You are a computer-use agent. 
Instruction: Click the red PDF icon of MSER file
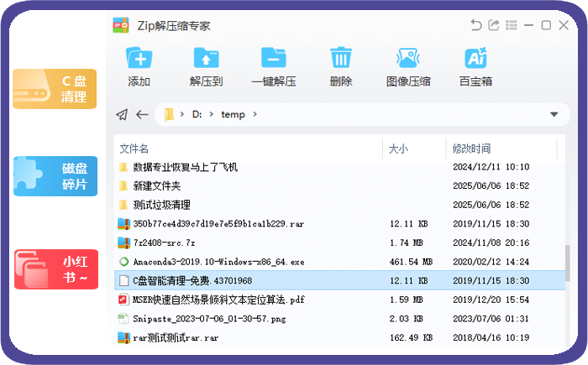tap(123, 300)
